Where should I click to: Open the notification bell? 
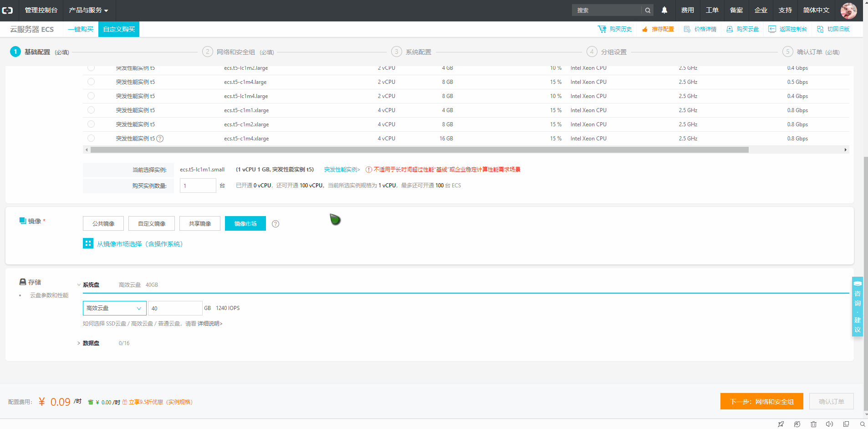coord(664,10)
